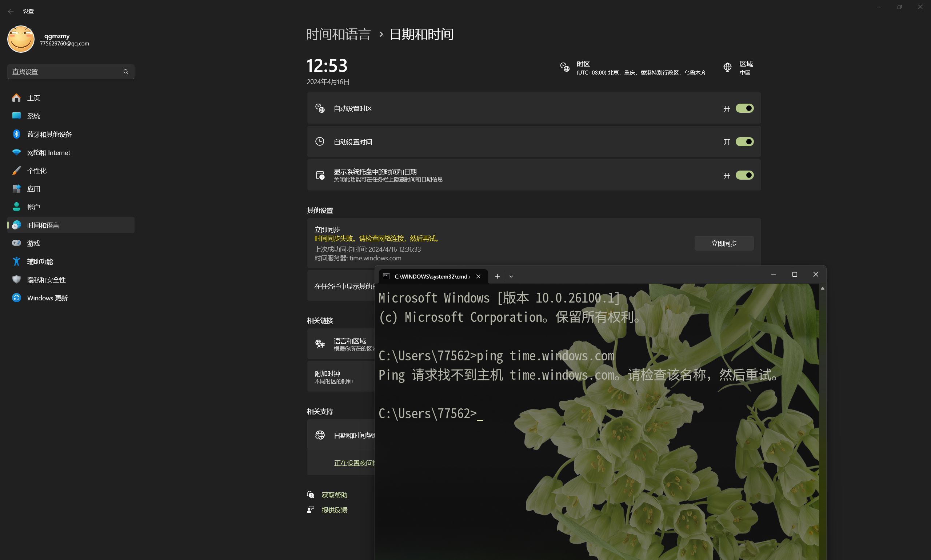Click the 语言和区域 language icon
This screenshot has height=560, width=931.
(320, 344)
